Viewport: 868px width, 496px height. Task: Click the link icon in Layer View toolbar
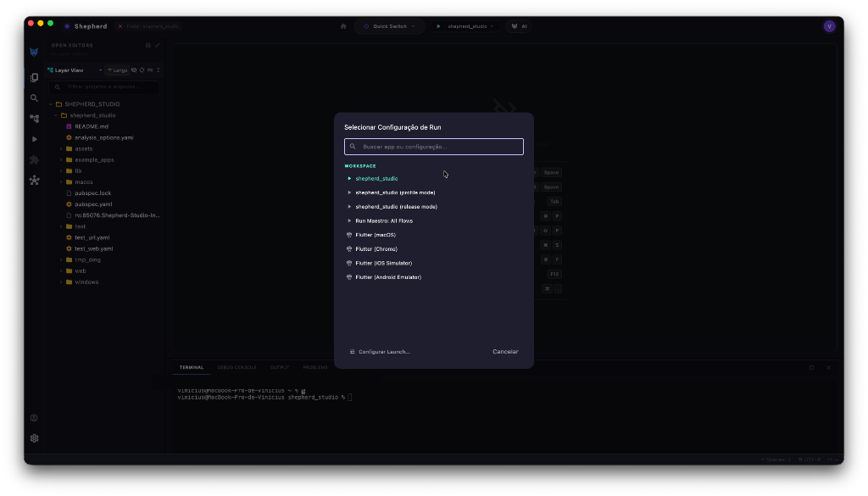coord(150,70)
